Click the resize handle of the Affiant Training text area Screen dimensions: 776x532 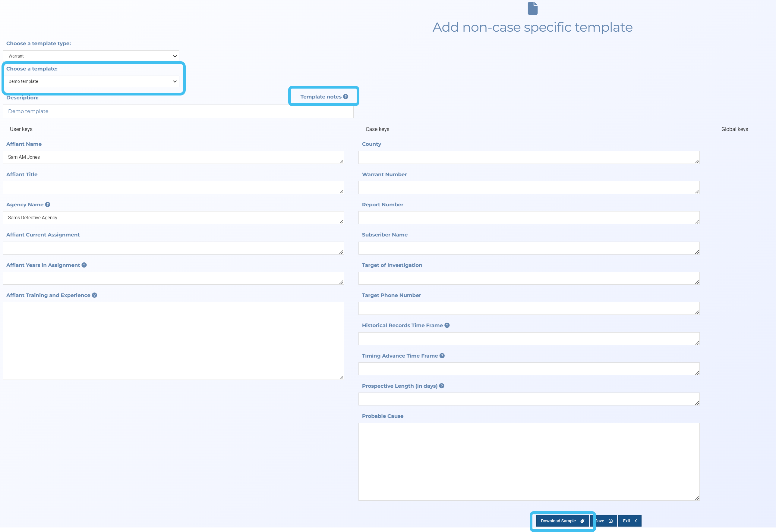pyautogui.click(x=341, y=377)
